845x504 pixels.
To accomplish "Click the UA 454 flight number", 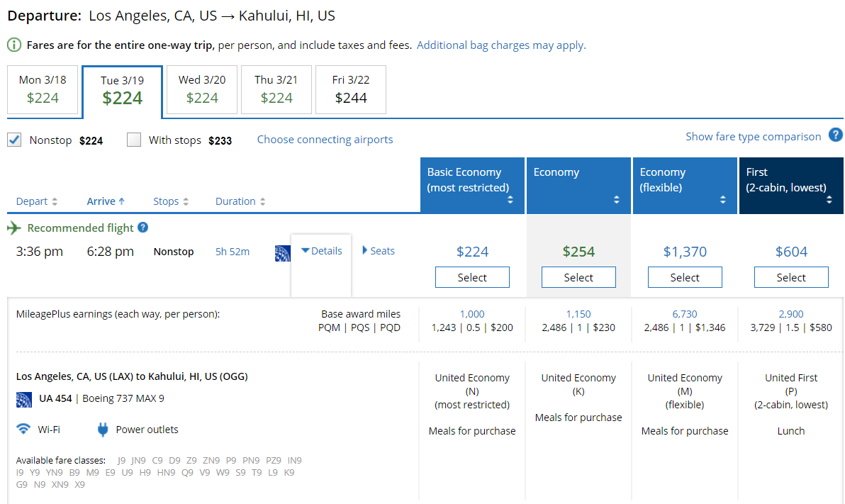I will 55,398.
